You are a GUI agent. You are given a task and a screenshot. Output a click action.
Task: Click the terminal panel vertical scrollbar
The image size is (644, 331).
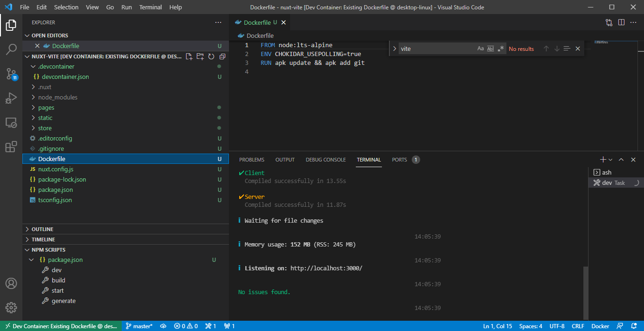point(586,292)
